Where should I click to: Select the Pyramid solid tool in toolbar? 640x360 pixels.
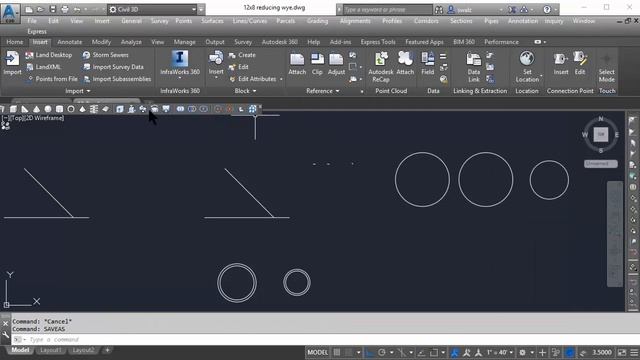point(82,109)
